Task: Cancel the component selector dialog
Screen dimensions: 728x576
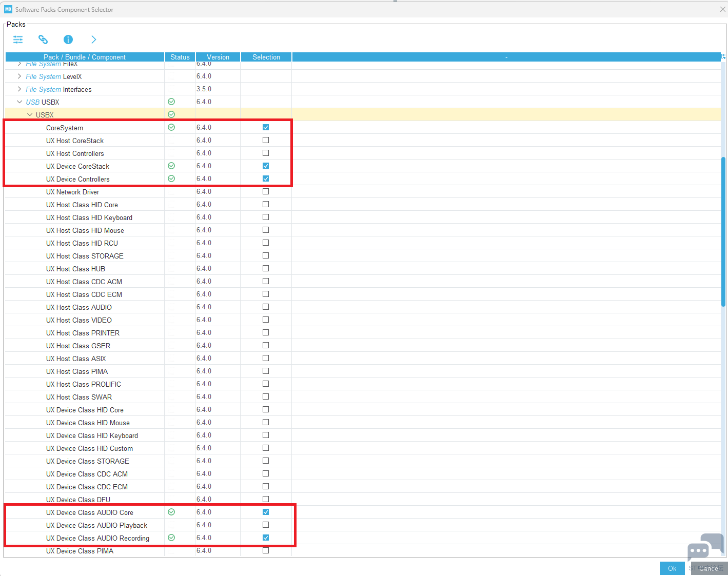Action: pos(709,568)
